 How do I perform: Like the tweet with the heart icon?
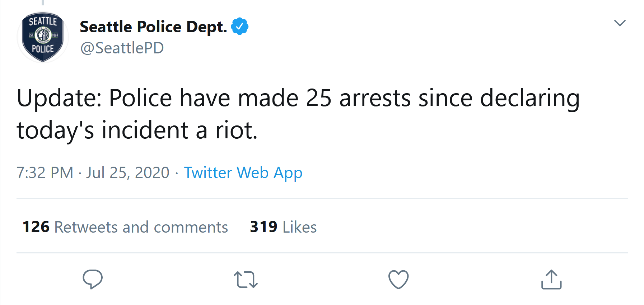click(398, 279)
